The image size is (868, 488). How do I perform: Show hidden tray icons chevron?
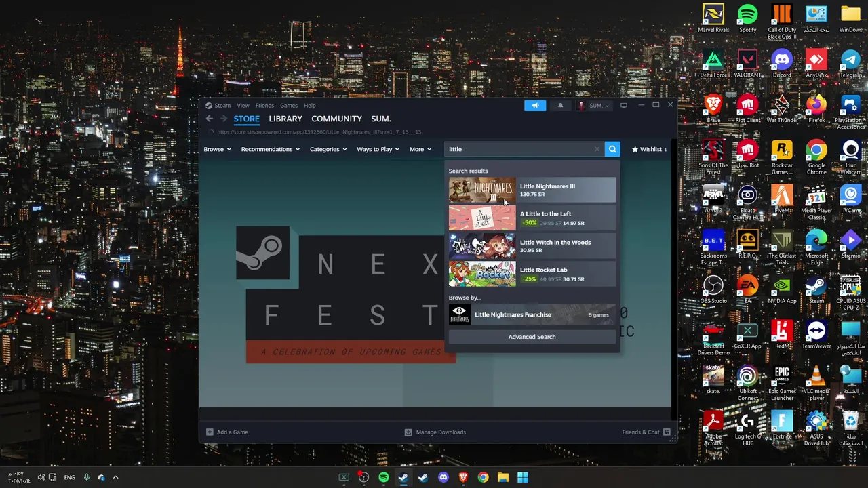[x=115, y=477]
